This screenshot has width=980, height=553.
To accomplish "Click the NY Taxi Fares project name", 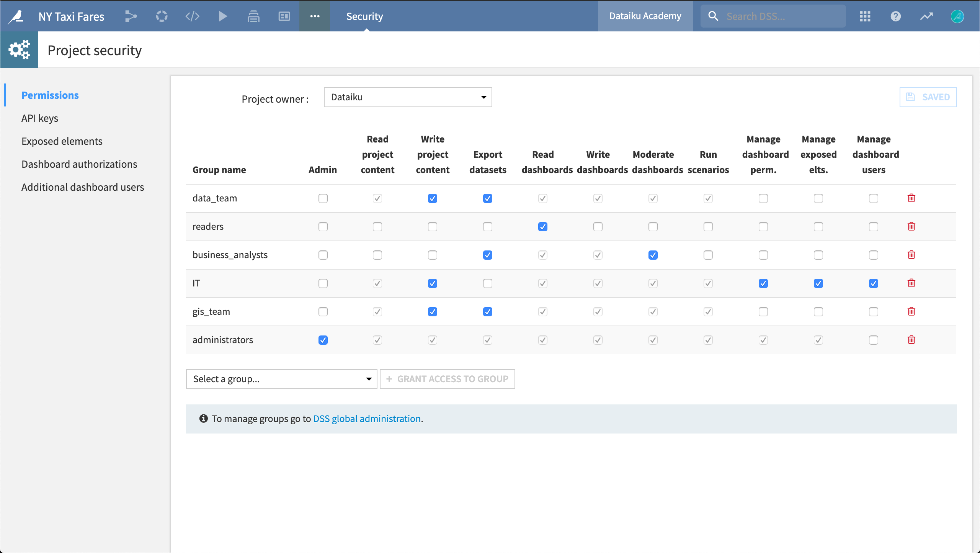I will 71,16.
